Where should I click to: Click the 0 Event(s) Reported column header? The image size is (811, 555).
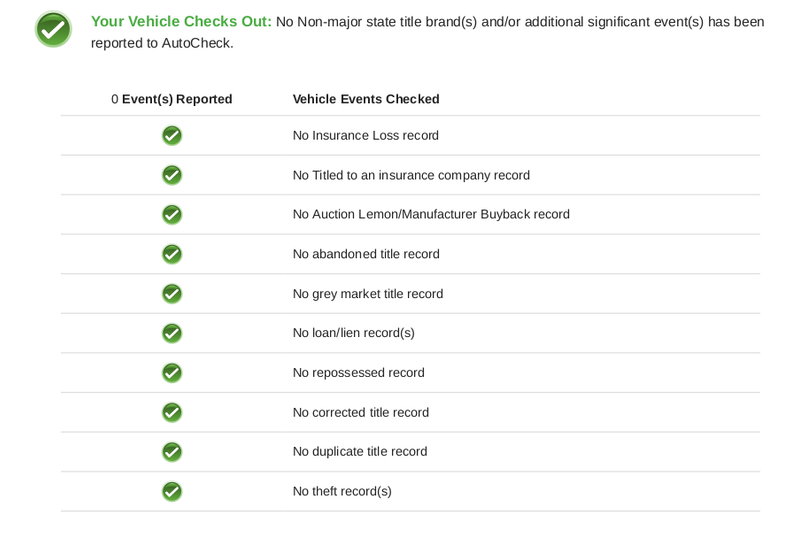(x=172, y=99)
